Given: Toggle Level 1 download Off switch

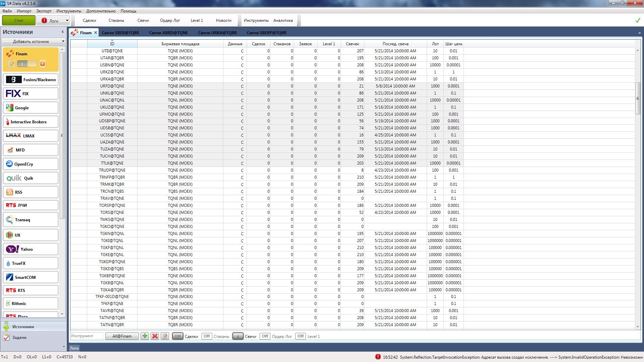Looking at the screenshot, I should (301, 336).
